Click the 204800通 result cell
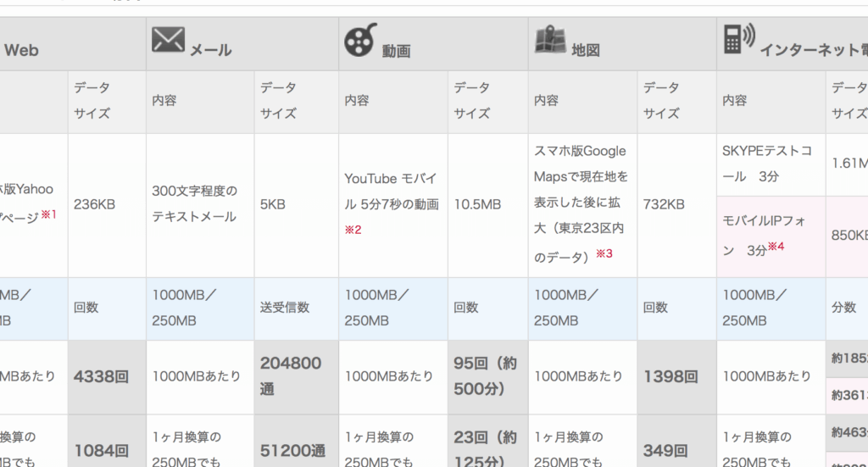The width and height of the screenshot is (868, 467). point(290,376)
